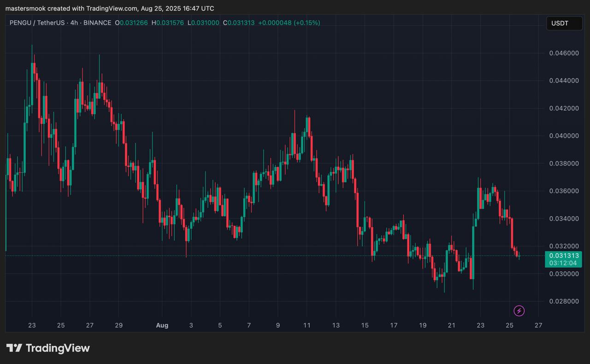Click the purple lightning bolt icon
This screenshot has width=590, height=364.
(x=519, y=311)
